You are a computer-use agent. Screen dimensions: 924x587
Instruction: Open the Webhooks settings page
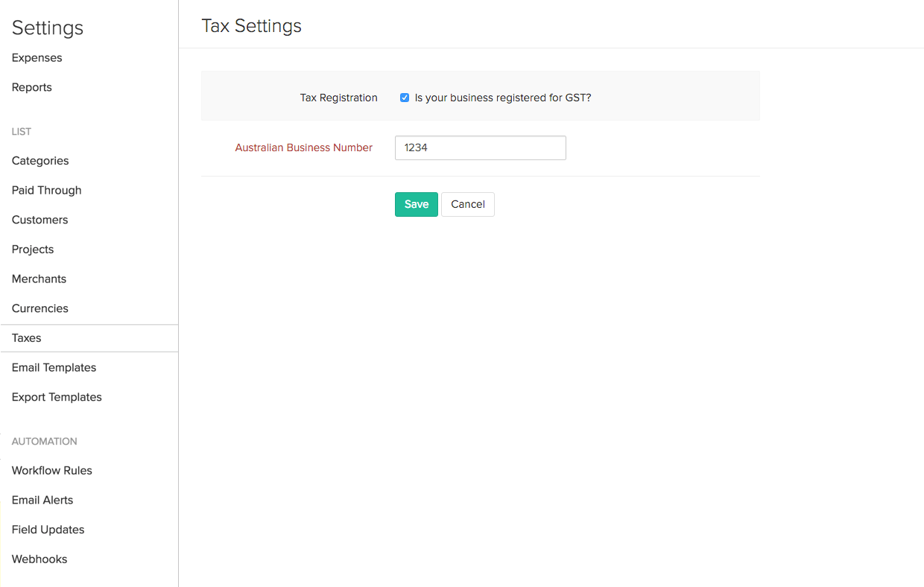(39, 559)
